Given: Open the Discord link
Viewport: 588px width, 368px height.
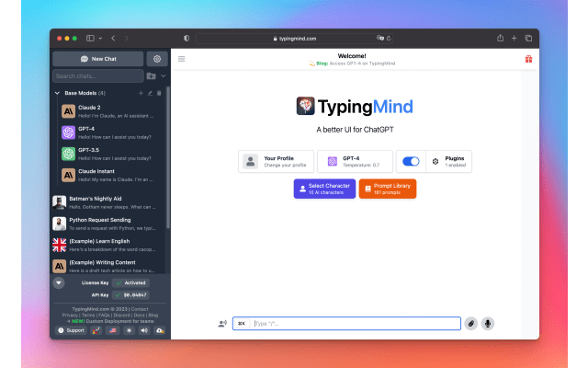Looking at the screenshot, I should [x=122, y=315].
